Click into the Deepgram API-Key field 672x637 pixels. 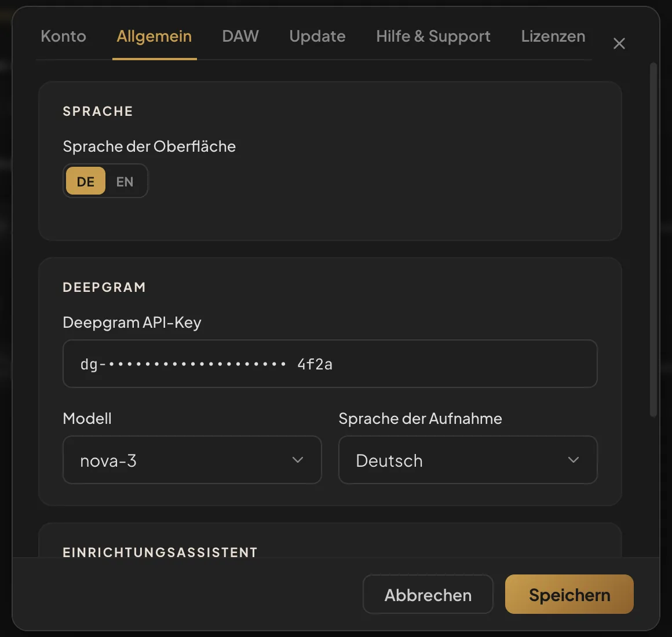pos(330,364)
